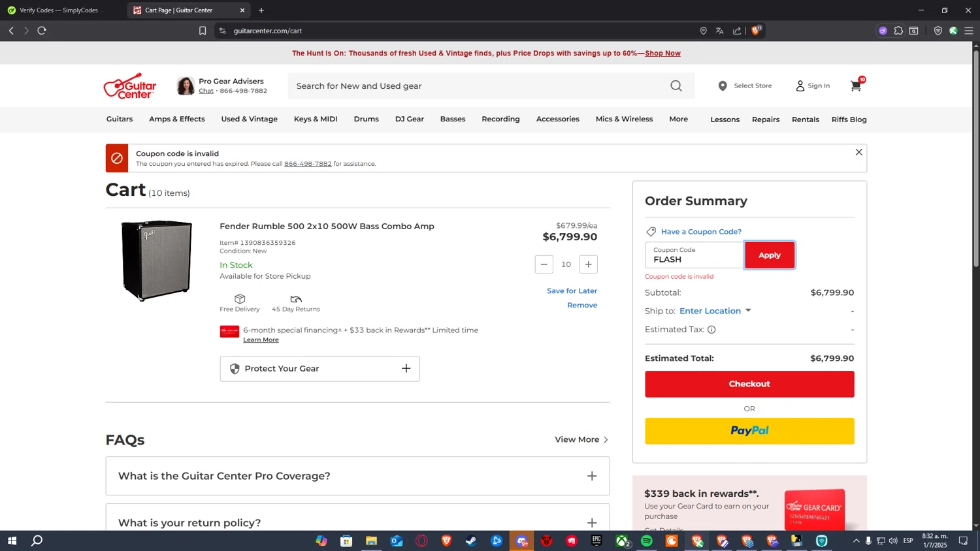Decrease quantity with minus button
980x551 pixels.
coord(544,264)
